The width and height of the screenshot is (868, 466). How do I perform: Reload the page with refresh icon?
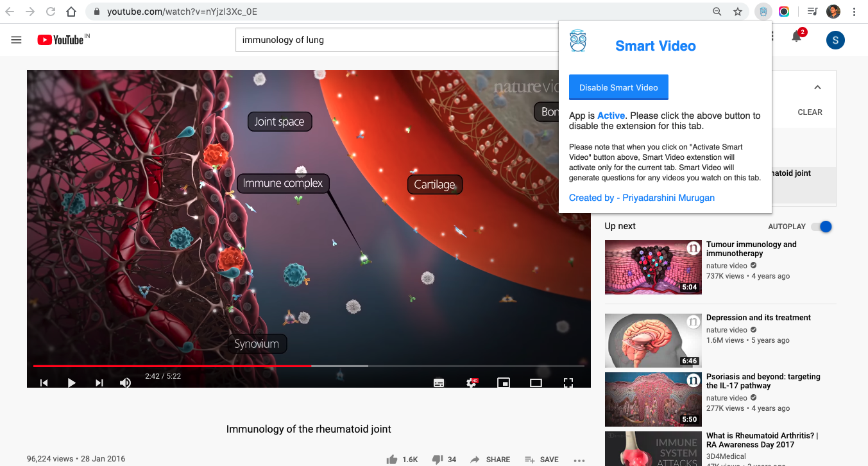(x=51, y=12)
